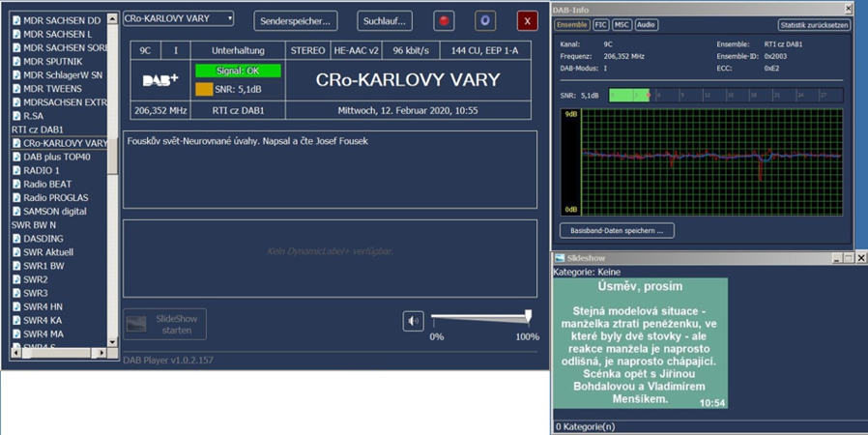The height and width of the screenshot is (435, 868).
Task: Click the icon beside R.SA
Action: click(16, 116)
